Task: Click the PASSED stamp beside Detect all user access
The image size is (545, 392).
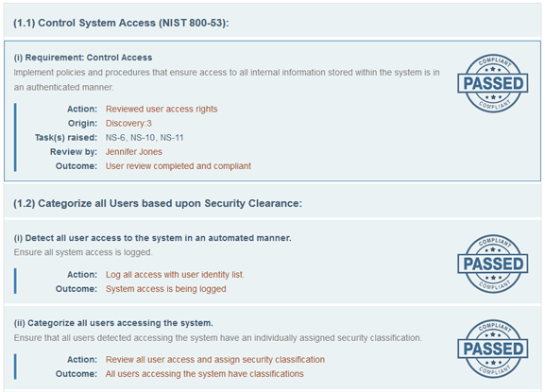Action: point(493,264)
